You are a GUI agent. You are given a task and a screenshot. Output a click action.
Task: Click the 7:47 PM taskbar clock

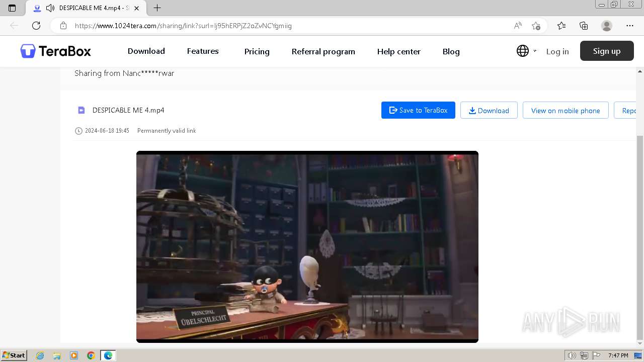618,355
